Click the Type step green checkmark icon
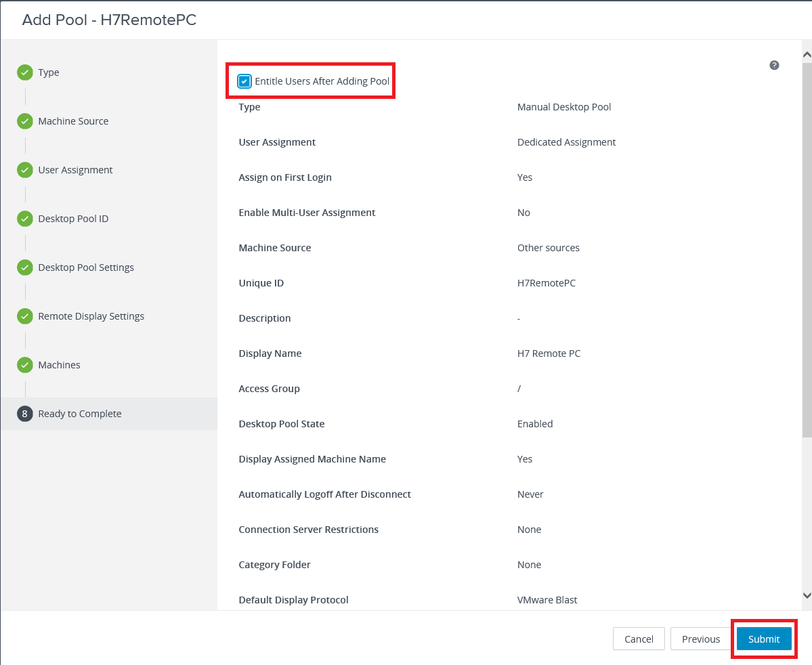The image size is (812, 665). point(25,72)
